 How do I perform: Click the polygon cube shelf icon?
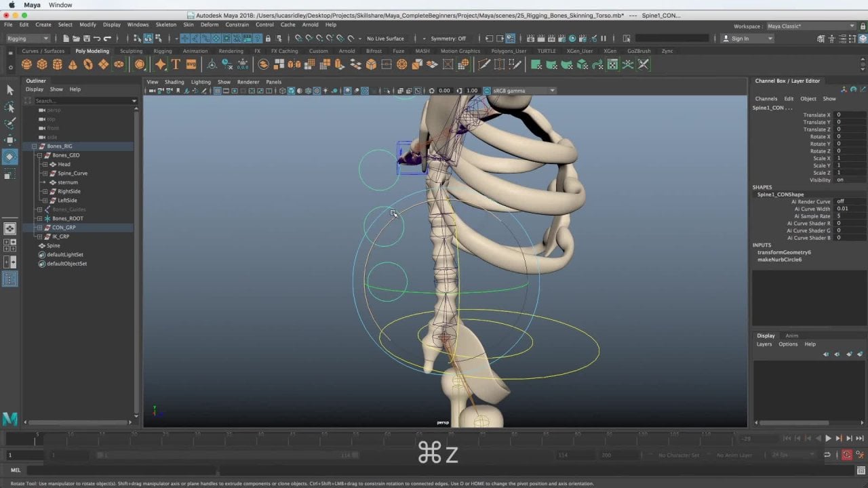pyautogui.click(x=42, y=64)
